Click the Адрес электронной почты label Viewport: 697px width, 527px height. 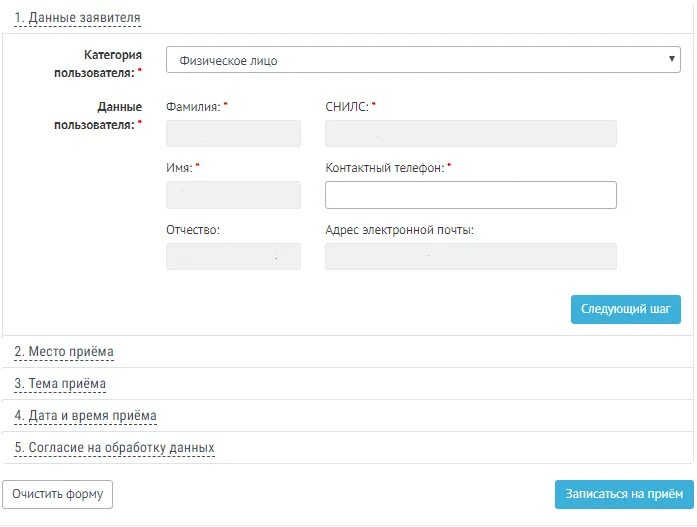tap(400, 230)
